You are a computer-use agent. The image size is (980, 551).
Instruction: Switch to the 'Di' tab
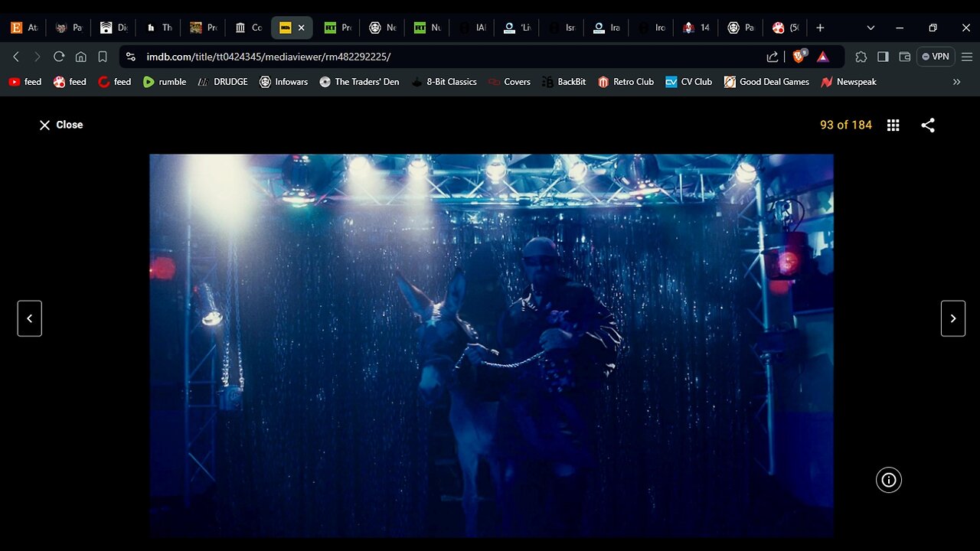(113, 28)
